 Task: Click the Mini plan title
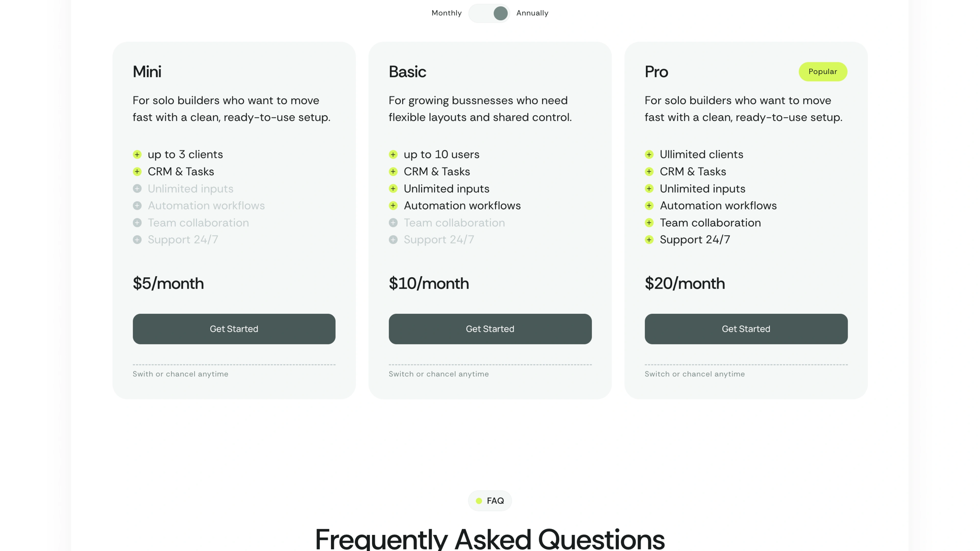click(x=147, y=72)
